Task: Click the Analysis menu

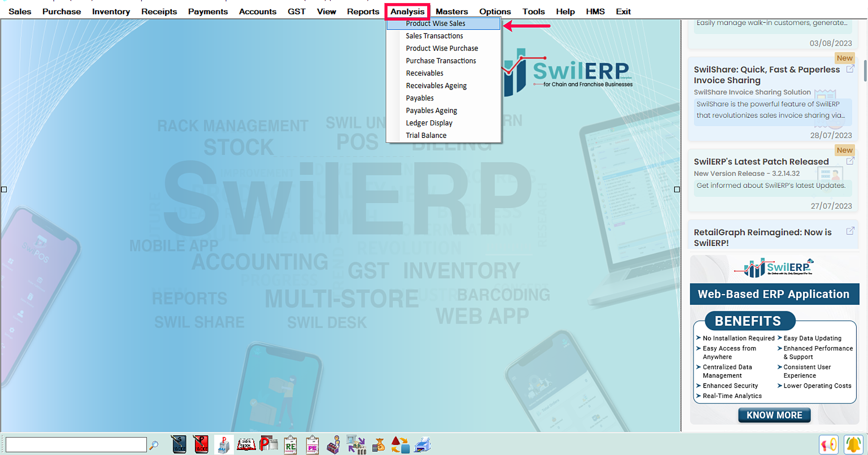Action: point(407,11)
